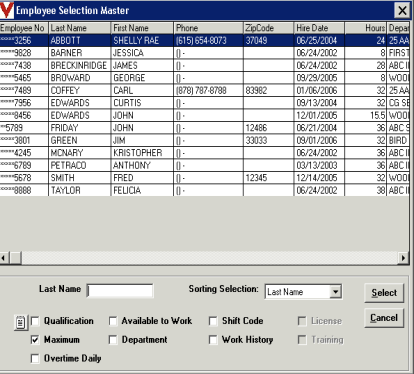
Task: Enable the Qualification checkbox
Action: click(35, 321)
